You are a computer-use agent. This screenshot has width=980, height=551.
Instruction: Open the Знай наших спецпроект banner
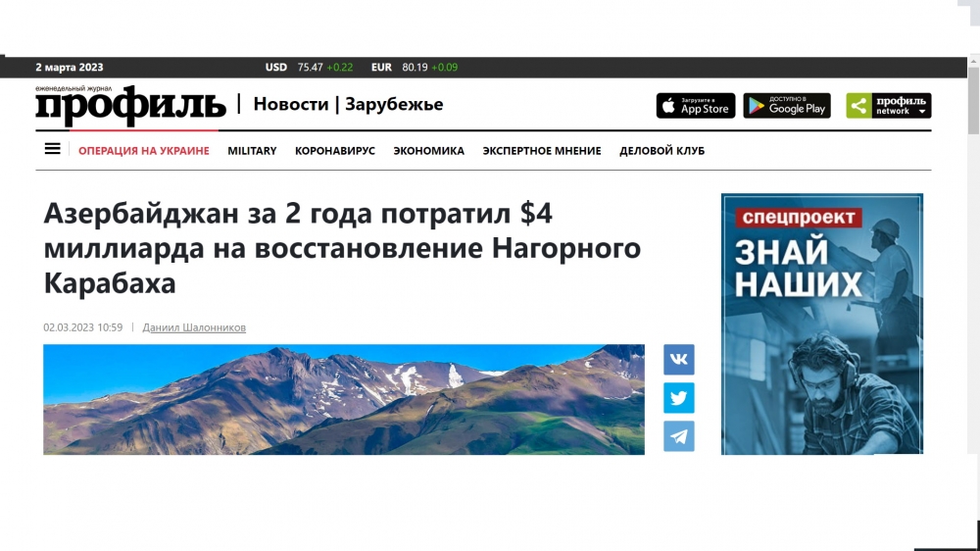pyautogui.click(x=821, y=324)
